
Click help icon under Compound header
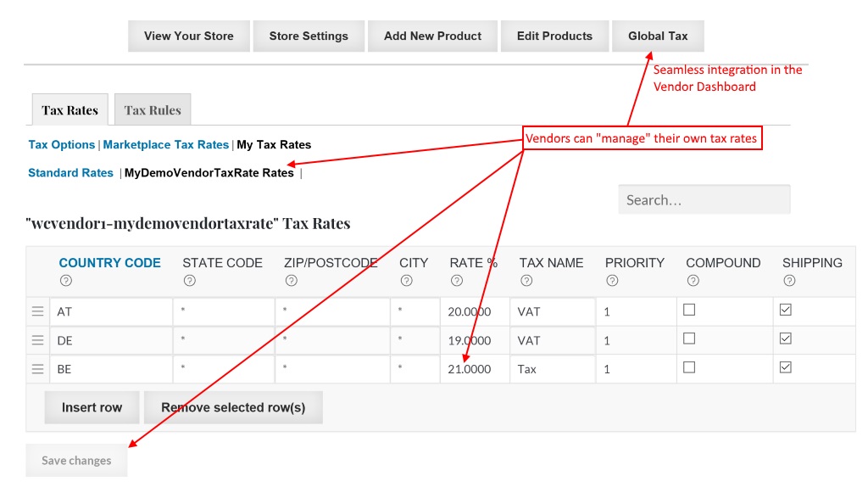693,281
